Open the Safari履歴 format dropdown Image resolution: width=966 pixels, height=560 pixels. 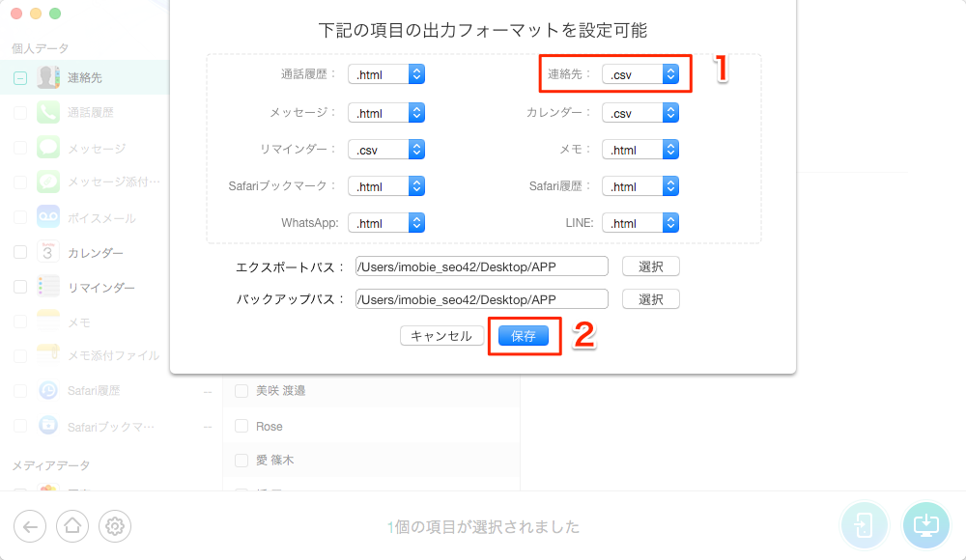[x=640, y=186]
